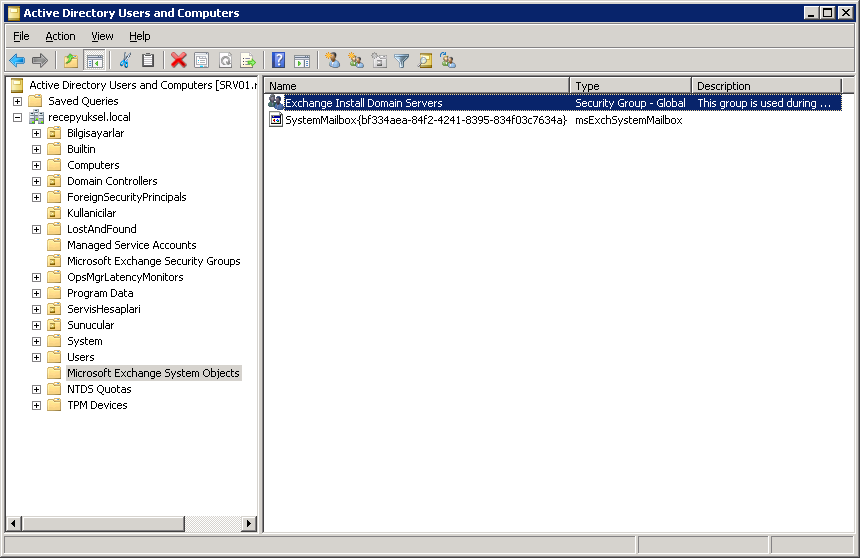Select the Kullanicilar tree item
The width and height of the screenshot is (860, 558).
92,213
